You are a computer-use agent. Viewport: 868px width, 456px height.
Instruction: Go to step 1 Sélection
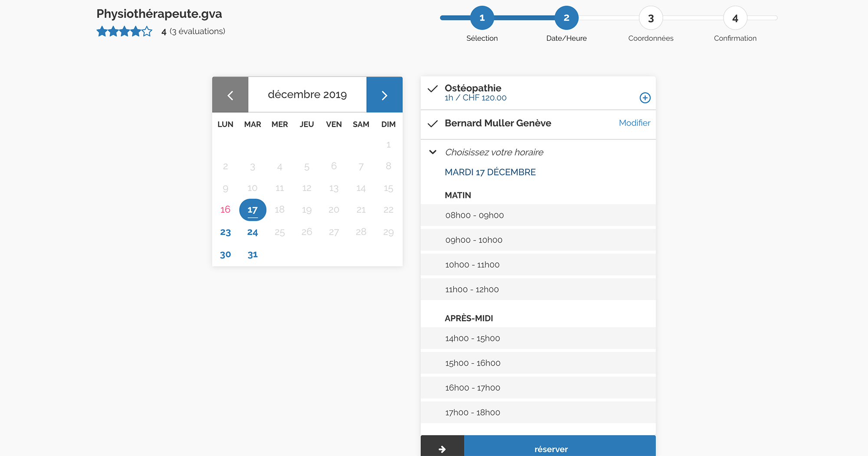(482, 18)
